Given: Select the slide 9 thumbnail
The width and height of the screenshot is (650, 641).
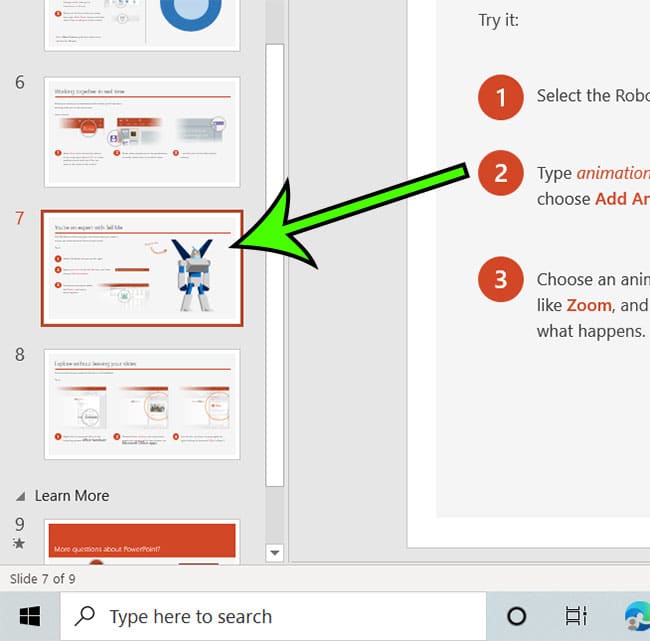Looking at the screenshot, I should point(142,542).
